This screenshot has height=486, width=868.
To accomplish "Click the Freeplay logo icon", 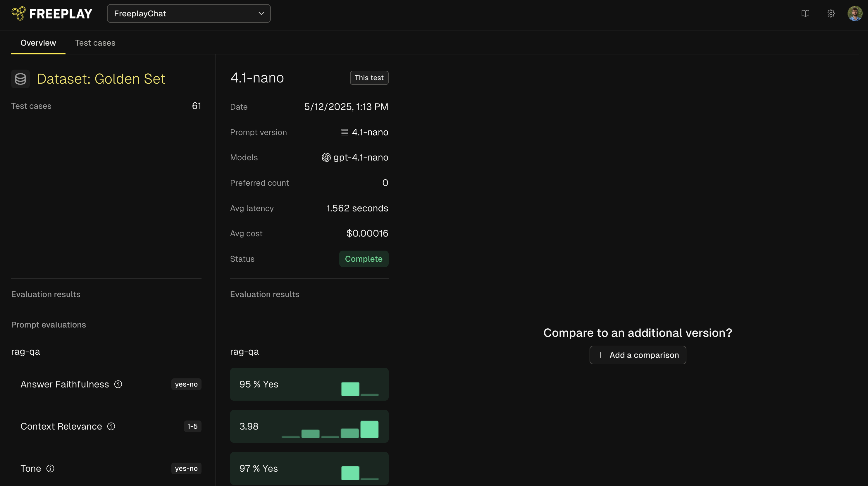I will pos(18,13).
